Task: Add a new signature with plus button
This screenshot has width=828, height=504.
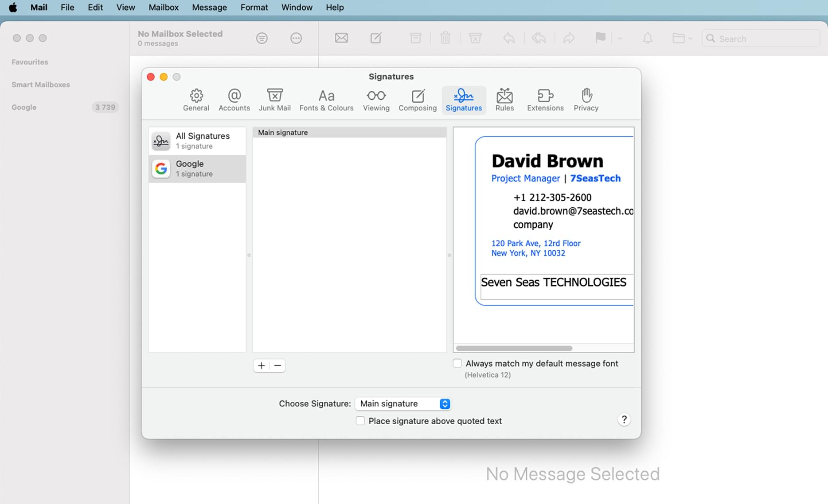Action: pos(262,365)
